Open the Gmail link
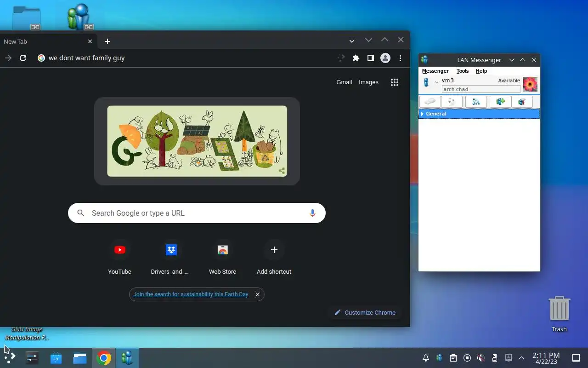The image size is (588, 368). tap(344, 82)
